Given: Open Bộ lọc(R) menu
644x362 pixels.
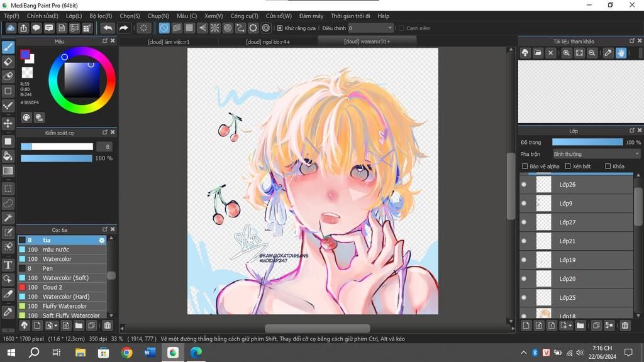Looking at the screenshot, I should pos(101,16).
